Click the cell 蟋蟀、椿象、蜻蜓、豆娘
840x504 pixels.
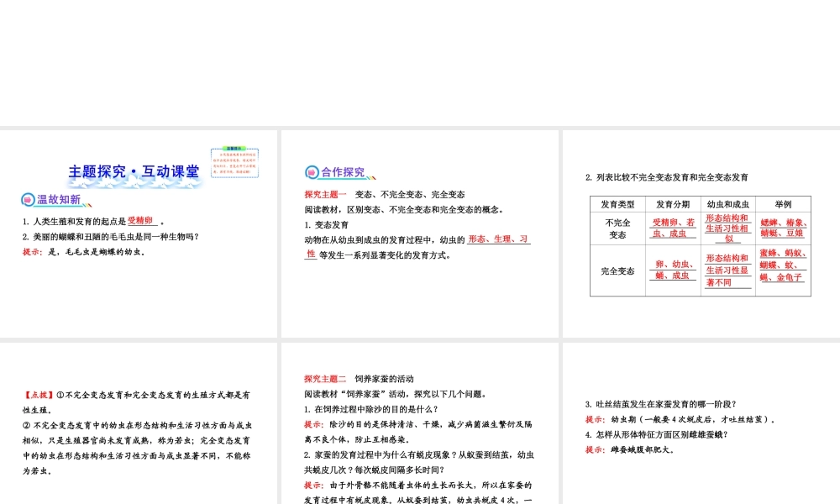click(783, 228)
